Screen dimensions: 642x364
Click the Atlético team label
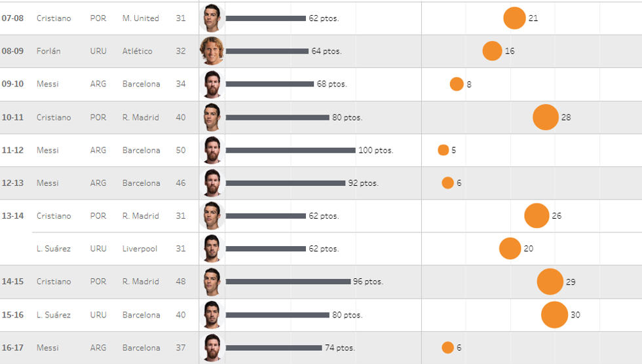(138, 51)
